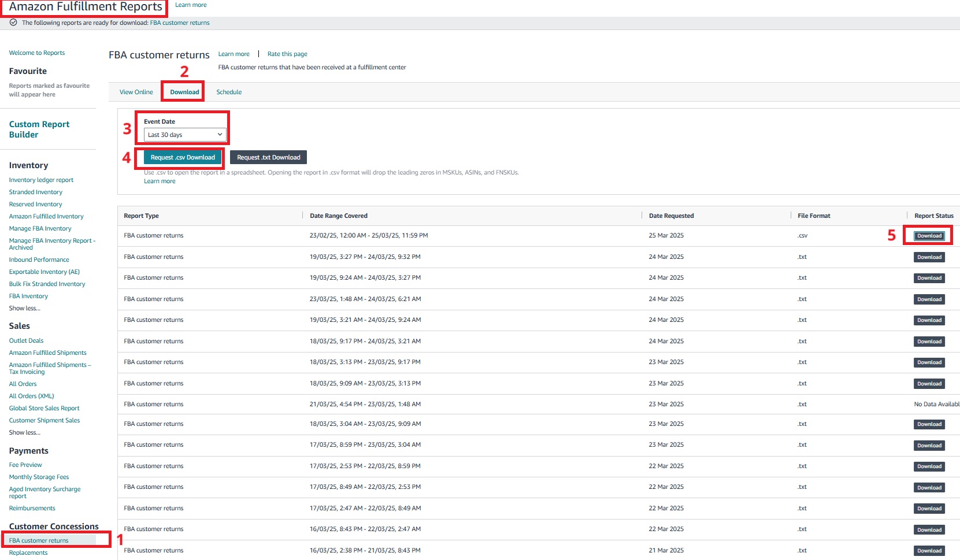This screenshot has width=960, height=560.
Task: Open Learn more under csv download note
Action: pos(160,181)
